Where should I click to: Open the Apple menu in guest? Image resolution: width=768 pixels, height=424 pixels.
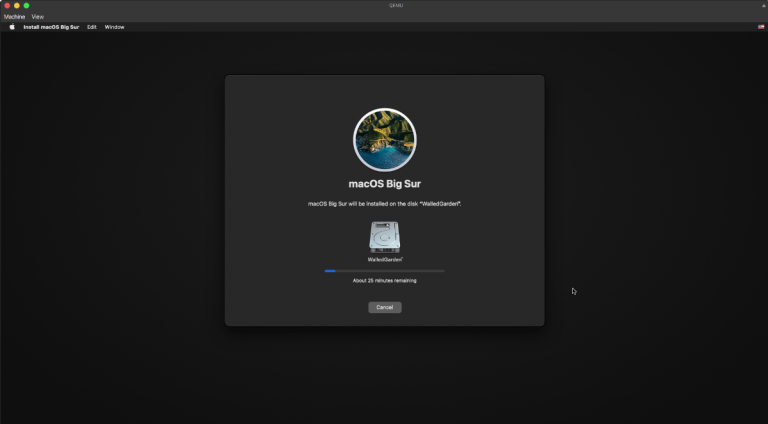(x=12, y=27)
